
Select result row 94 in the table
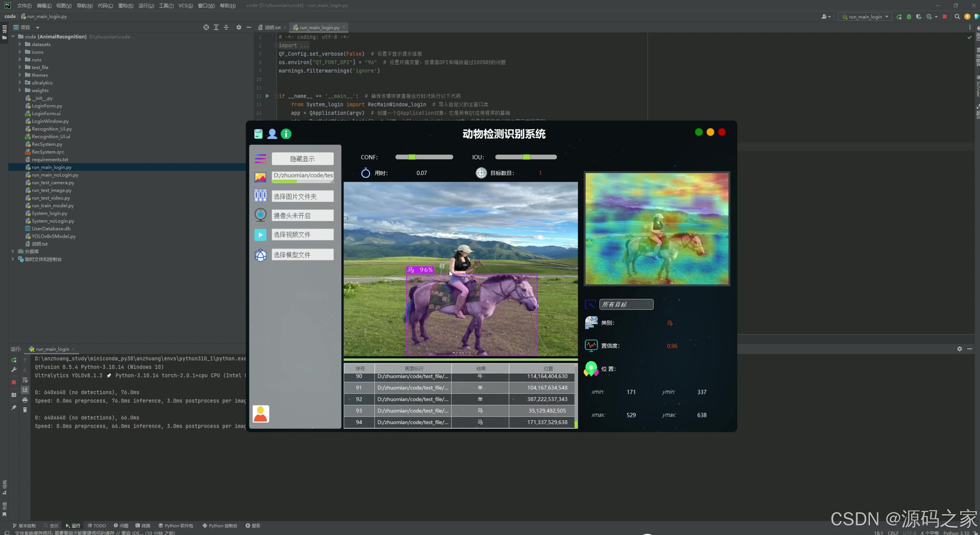459,422
